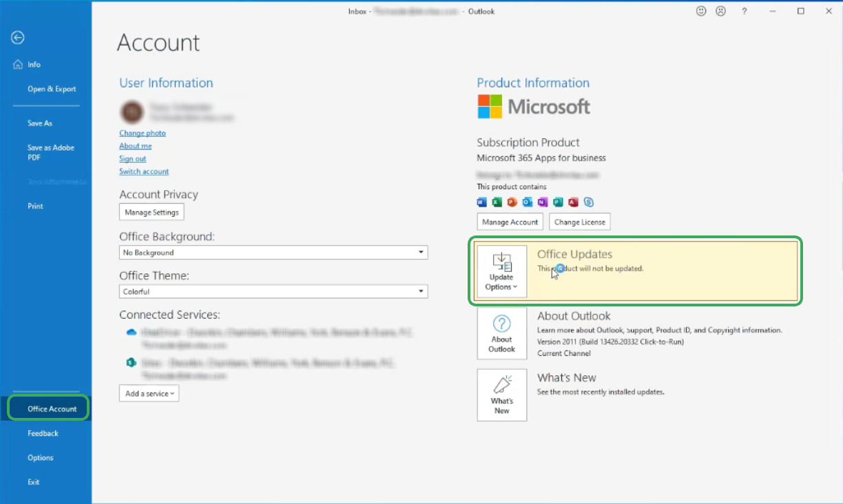843x504 pixels.
Task: Click the Switch account link
Action: 144,171
